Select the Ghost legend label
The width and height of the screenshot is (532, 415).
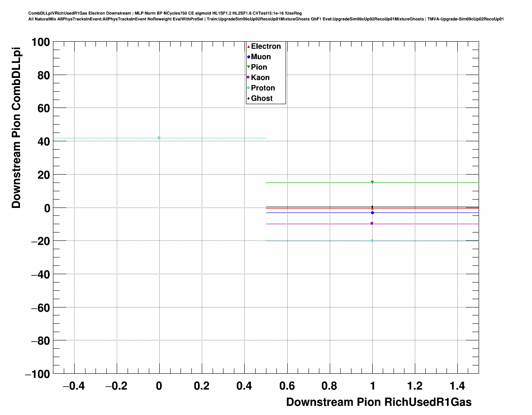point(262,98)
